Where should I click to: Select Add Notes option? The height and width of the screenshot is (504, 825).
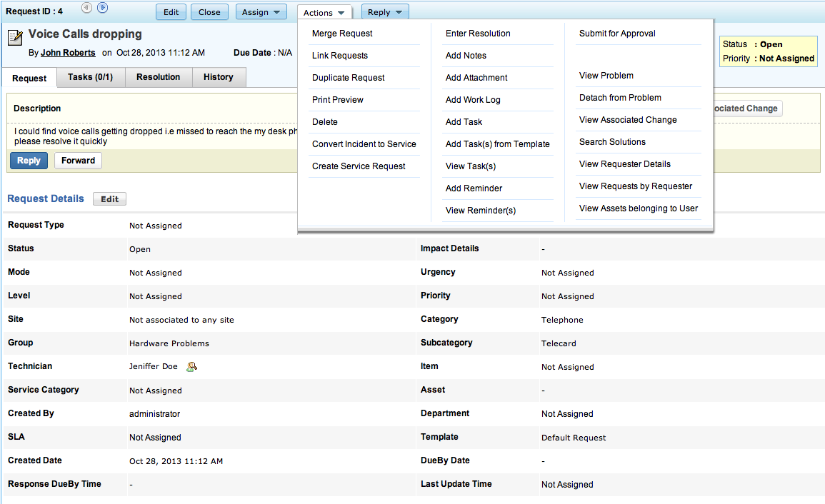[466, 55]
